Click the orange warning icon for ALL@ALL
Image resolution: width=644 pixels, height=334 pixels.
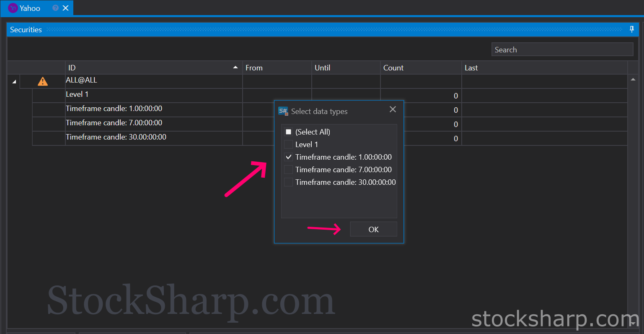pyautogui.click(x=43, y=81)
